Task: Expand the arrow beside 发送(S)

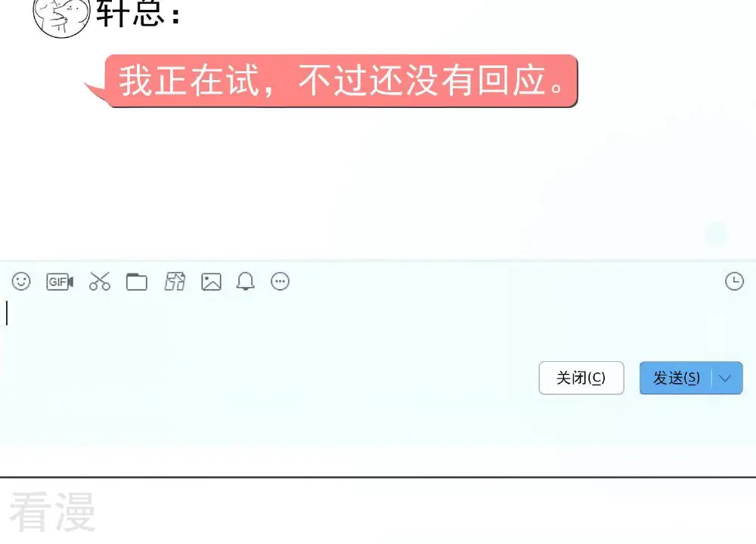Action: (727, 378)
